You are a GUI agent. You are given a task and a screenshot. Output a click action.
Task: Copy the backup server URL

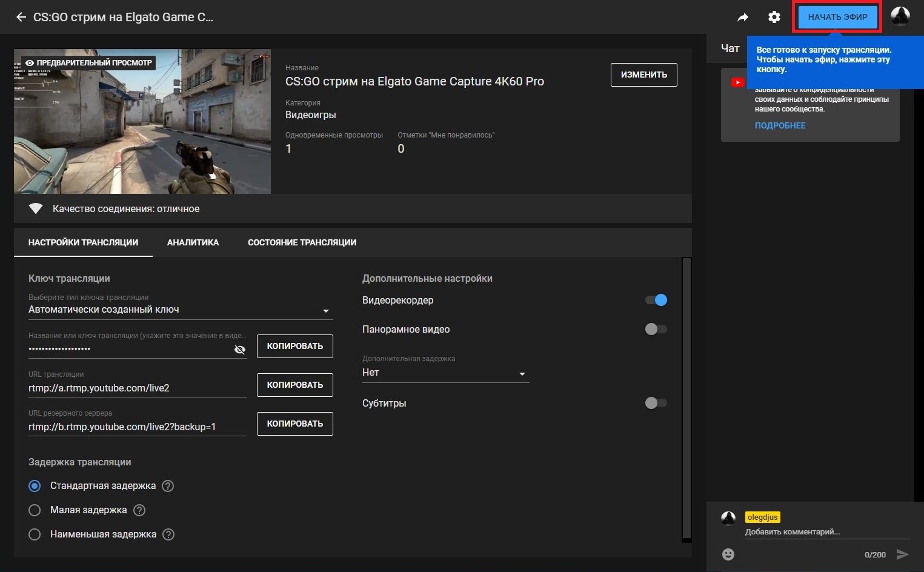coord(295,424)
